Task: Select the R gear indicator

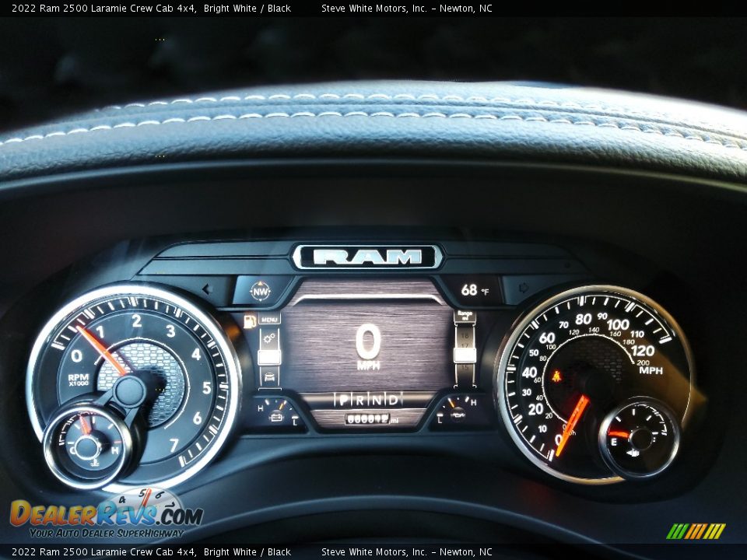Action: click(x=359, y=400)
